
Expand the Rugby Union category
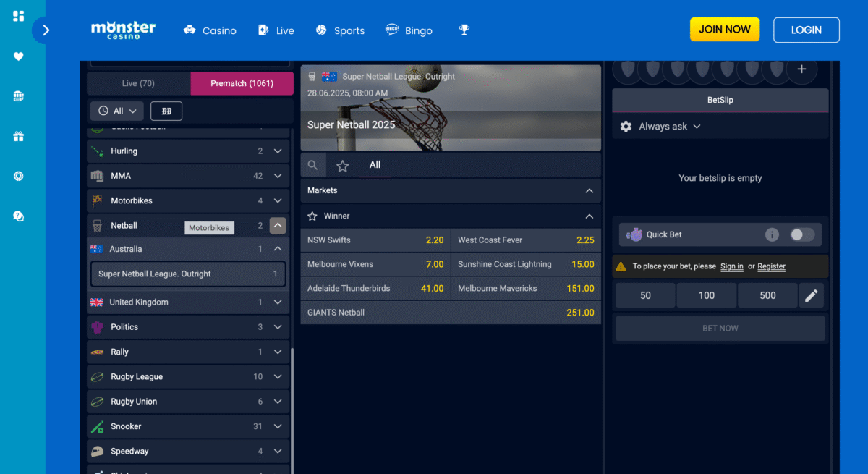click(x=278, y=402)
